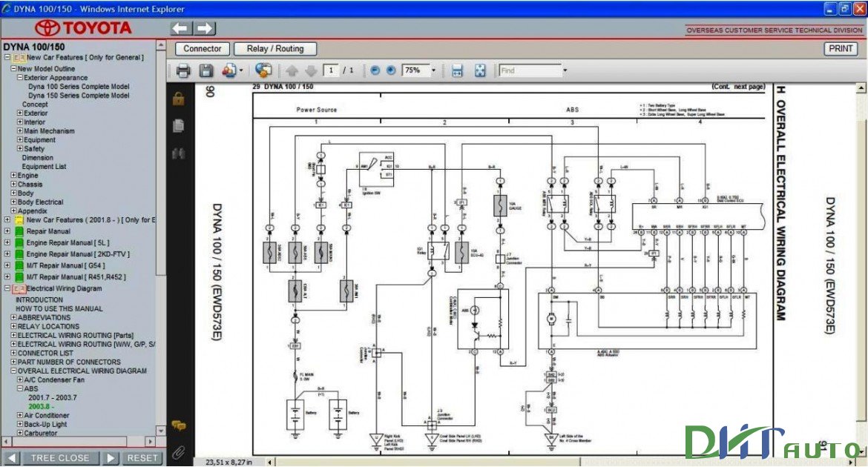Expand the RELAY LOCATIONS node
Viewport: 868px width, 467px height.
point(14,326)
